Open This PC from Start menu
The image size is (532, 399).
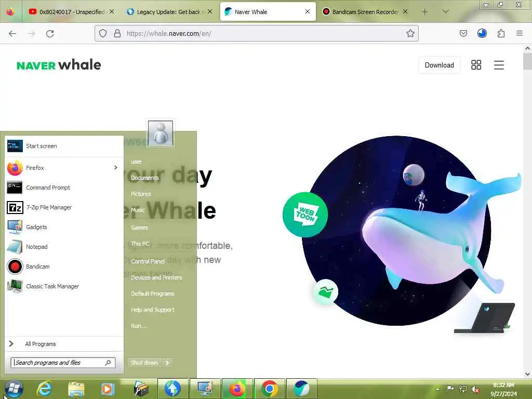[140, 244]
